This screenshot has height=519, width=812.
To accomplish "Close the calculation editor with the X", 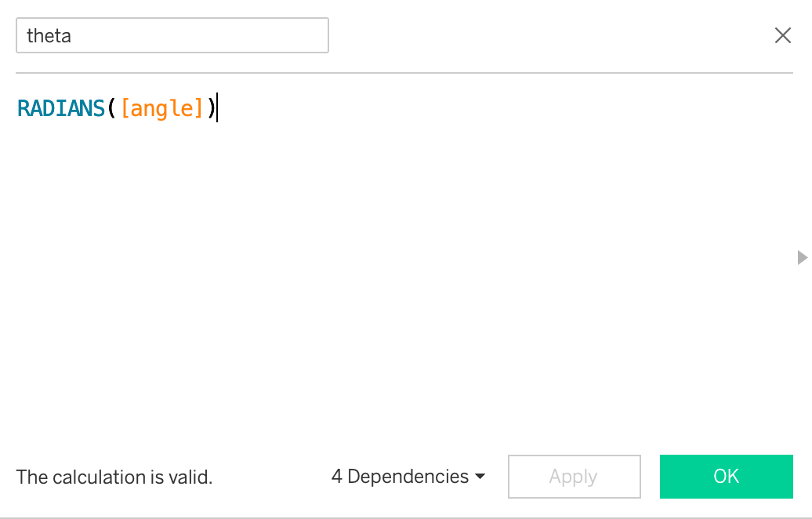I will coord(782,35).
